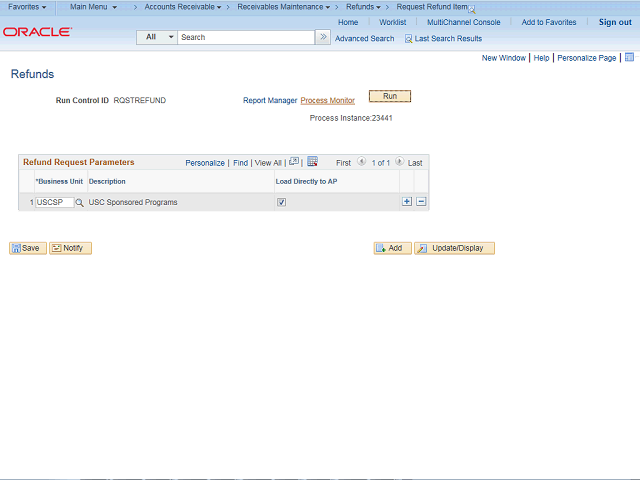Expand the Main Menu dropdown
This screenshot has height=480, width=640.
coord(93,7)
